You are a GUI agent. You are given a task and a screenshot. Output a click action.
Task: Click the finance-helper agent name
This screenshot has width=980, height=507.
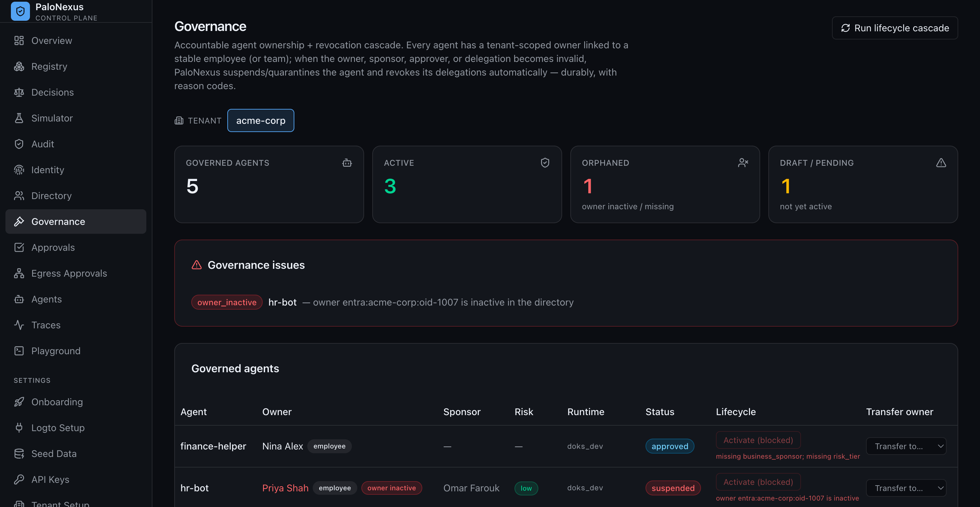pyautogui.click(x=213, y=446)
